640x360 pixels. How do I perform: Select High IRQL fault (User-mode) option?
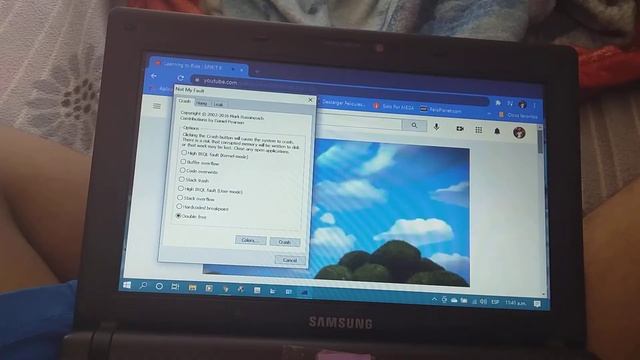tap(211, 190)
